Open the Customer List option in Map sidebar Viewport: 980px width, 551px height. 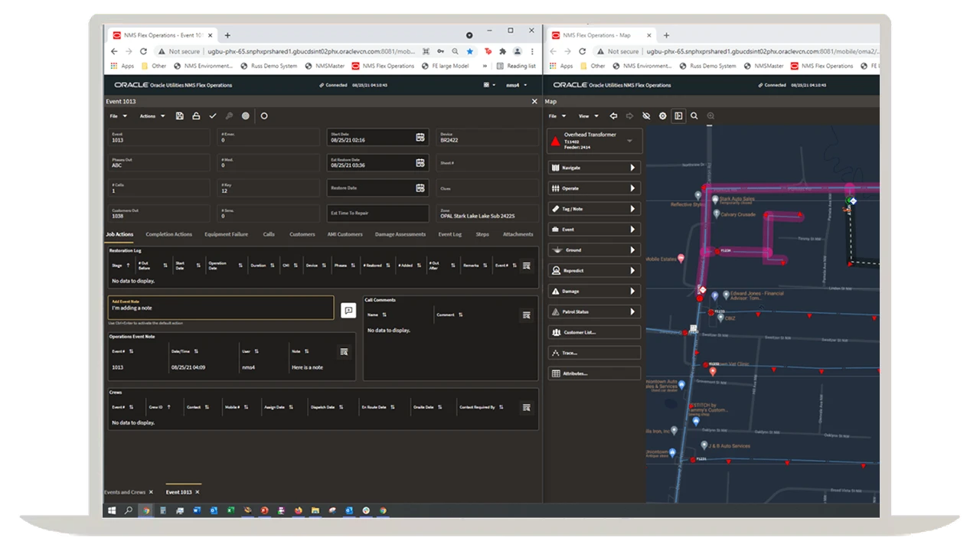click(593, 331)
